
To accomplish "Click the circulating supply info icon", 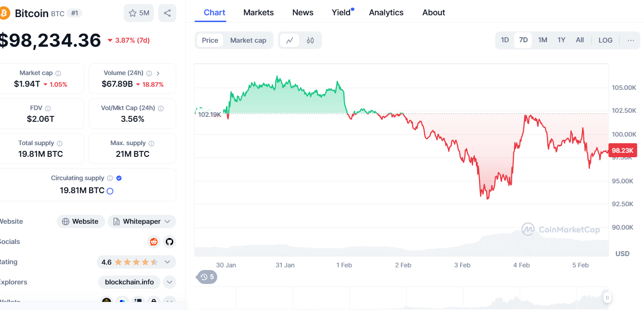I will pos(110,178).
